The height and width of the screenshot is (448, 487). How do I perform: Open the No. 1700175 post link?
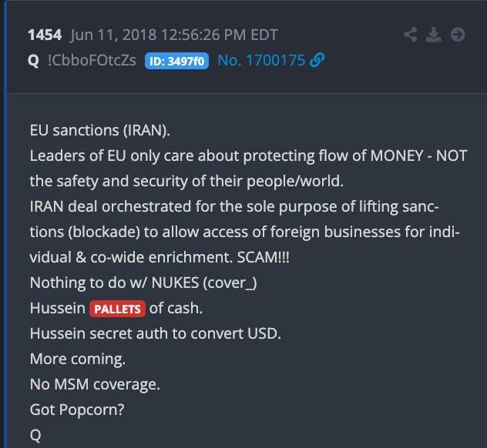tap(261, 60)
